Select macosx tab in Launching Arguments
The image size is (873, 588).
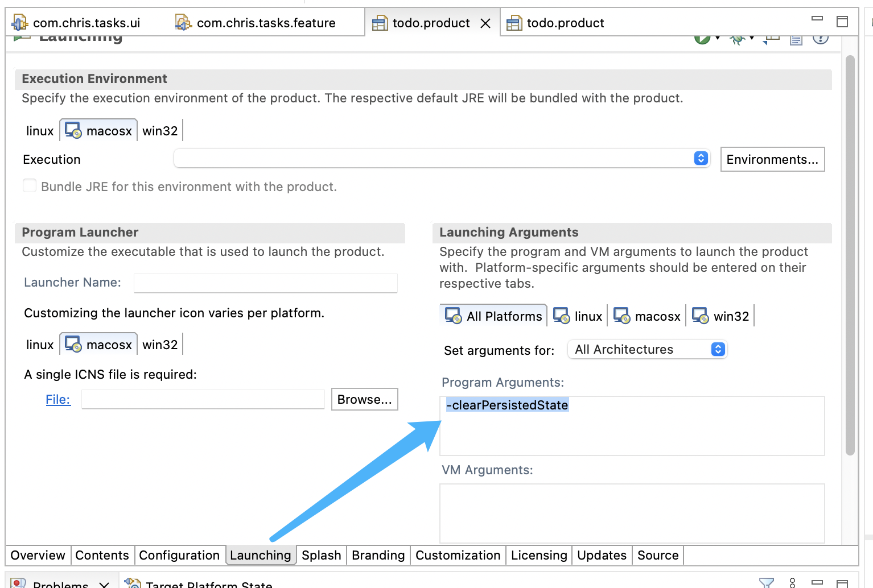point(646,316)
